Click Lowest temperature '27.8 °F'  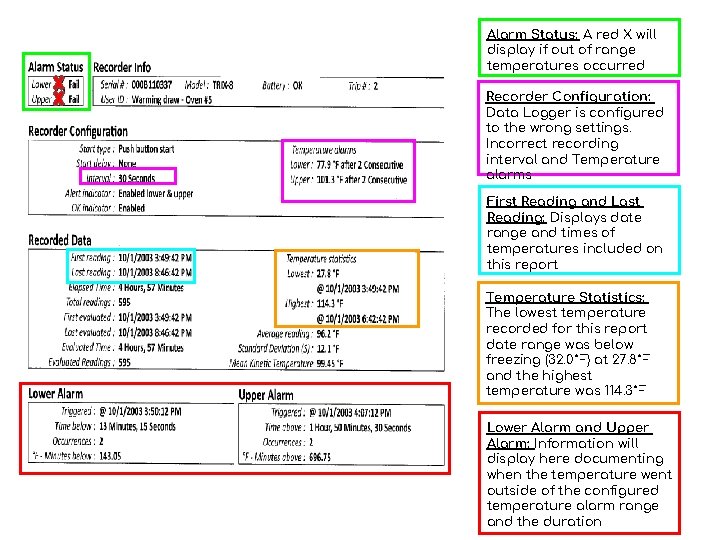click(x=327, y=274)
